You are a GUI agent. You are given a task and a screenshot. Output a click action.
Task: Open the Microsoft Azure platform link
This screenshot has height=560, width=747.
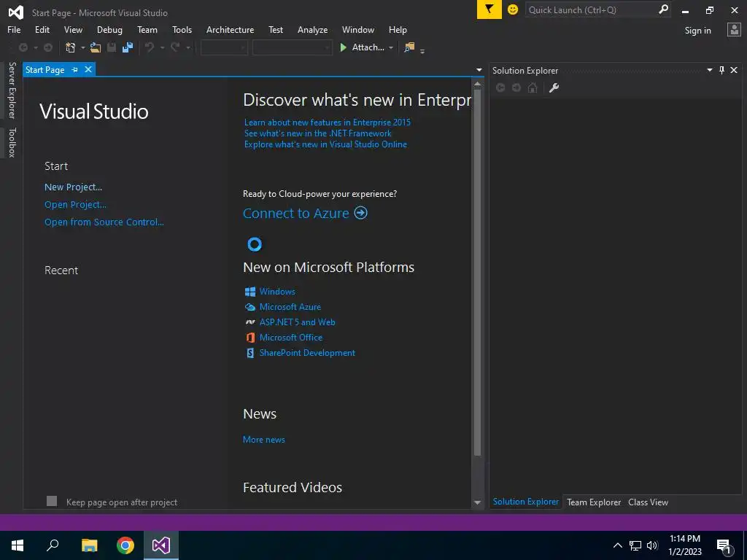[x=290, y=307]
